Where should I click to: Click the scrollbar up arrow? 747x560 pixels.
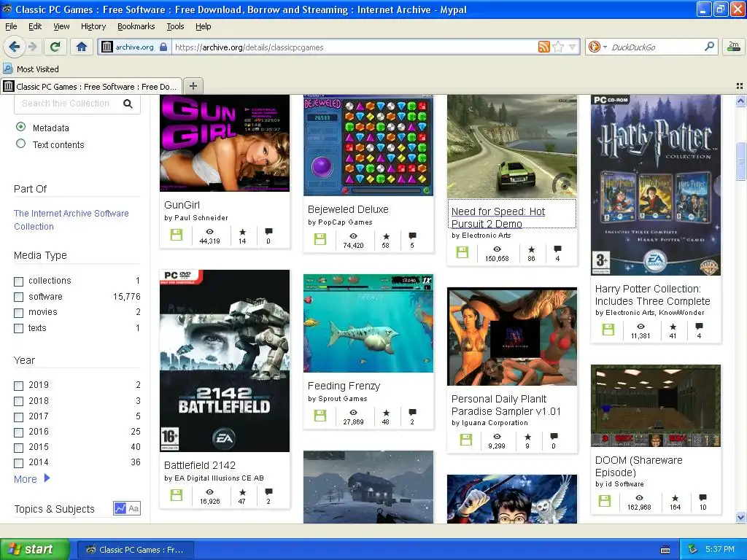click(x=740, y=101)
